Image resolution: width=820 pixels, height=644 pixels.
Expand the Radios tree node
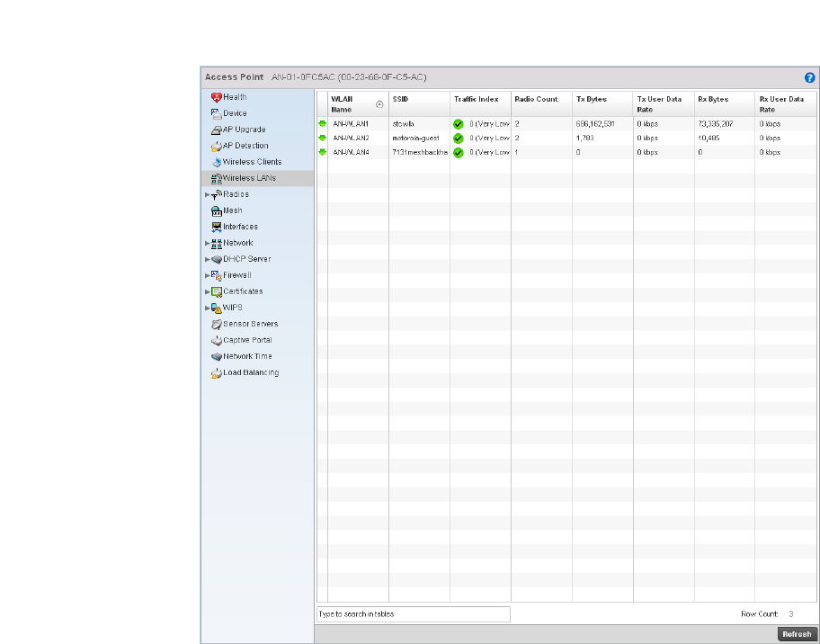(207, 194)
